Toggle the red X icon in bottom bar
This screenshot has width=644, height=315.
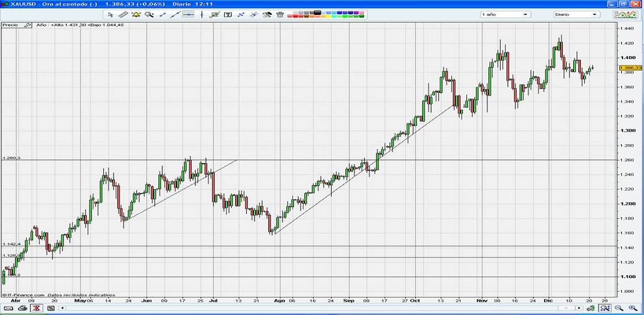(x=36, y=308)
